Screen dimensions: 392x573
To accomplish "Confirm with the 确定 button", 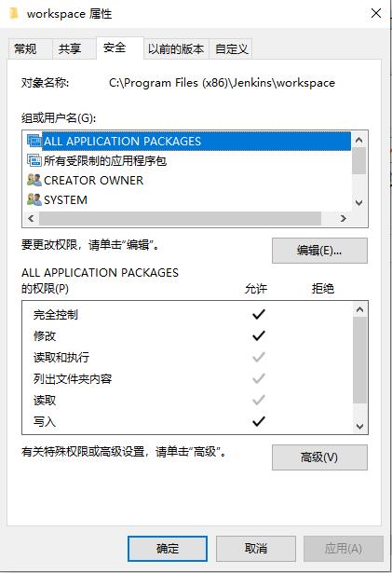I will [x=168, y=549].
